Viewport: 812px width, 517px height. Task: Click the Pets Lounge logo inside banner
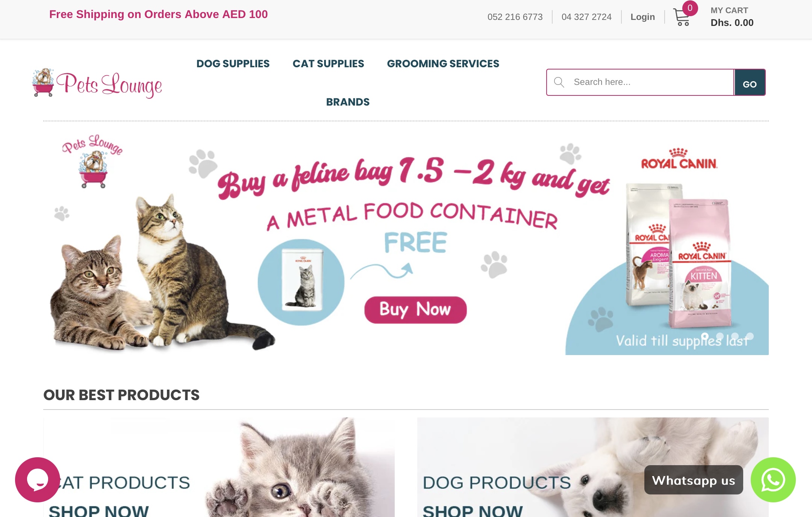tap(92, 161)
